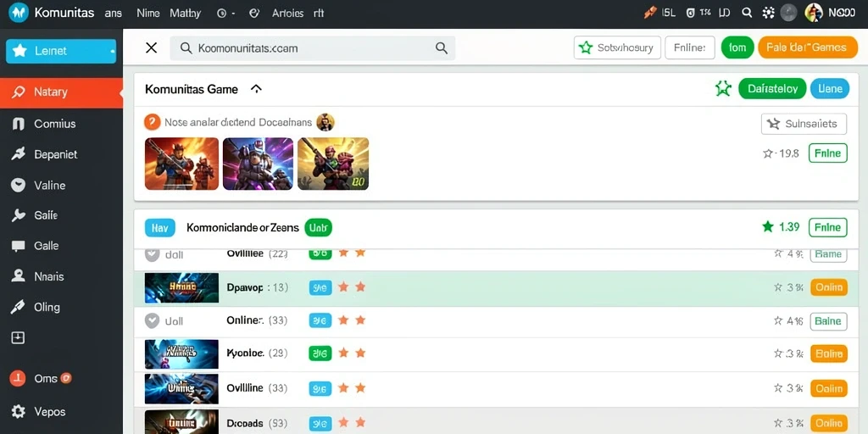Click the orange Oniin button in Dpavop row
This screenshot has height=434, width=868.
tap(829, 287)
